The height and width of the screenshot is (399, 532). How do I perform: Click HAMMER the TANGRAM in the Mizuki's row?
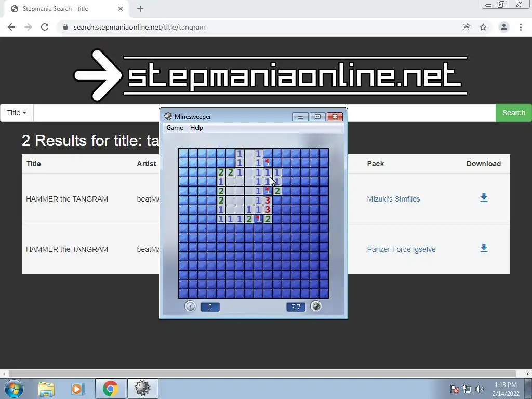67,199
